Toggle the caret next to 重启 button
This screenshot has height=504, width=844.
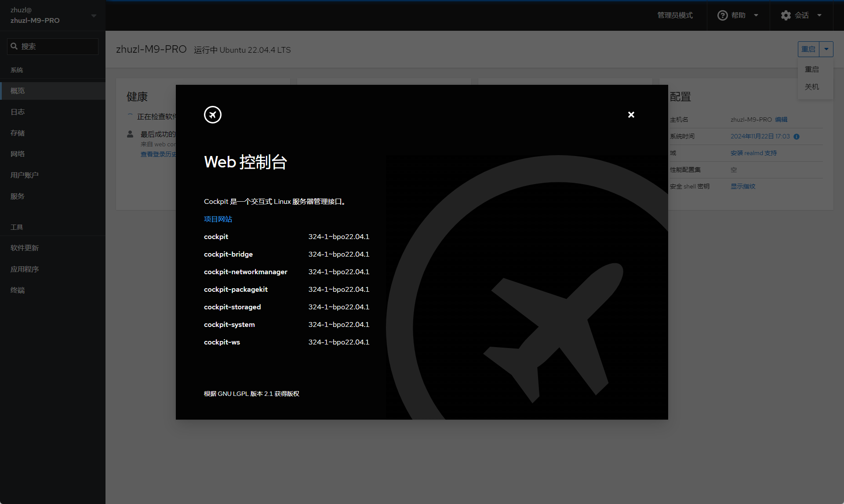click(826, 49)
